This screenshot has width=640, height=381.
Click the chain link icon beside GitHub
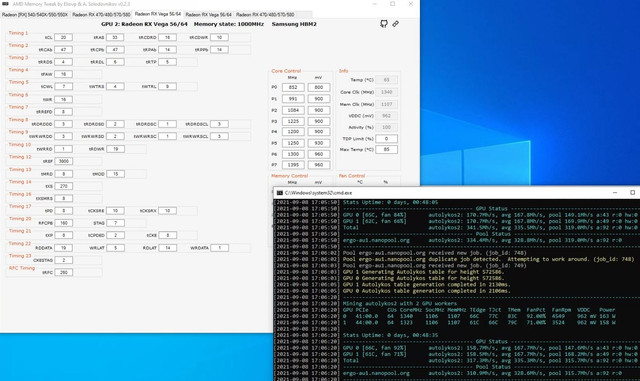[396, 24]
